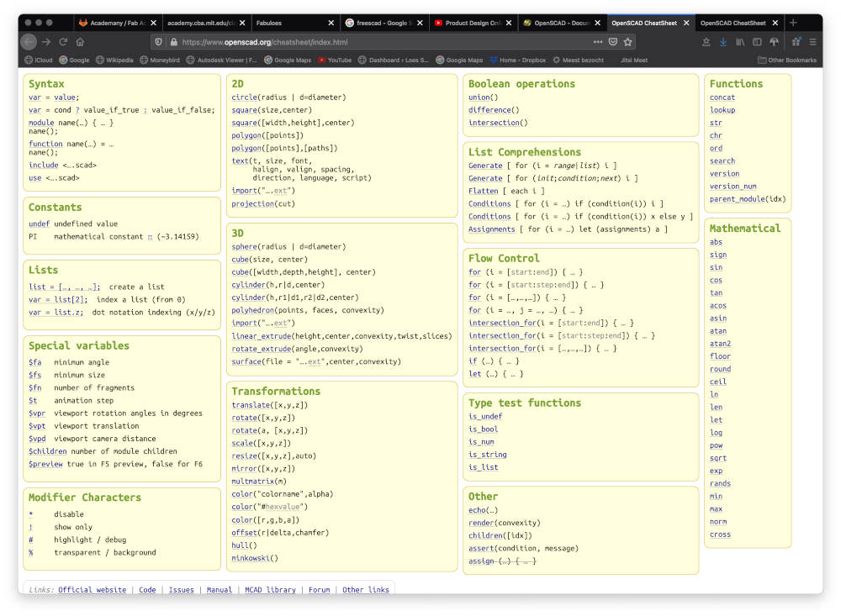Go back with the browser back arrow

tap(29, 42)
